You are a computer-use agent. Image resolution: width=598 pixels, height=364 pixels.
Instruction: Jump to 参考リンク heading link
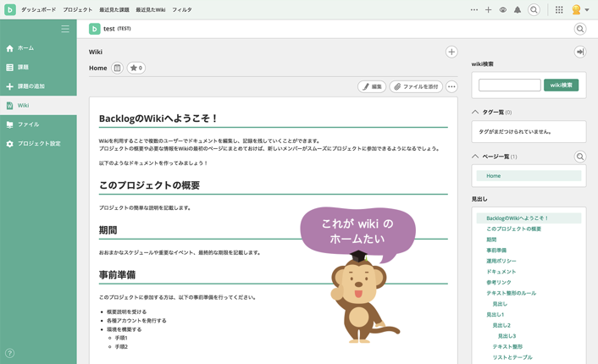click(498, 282)
